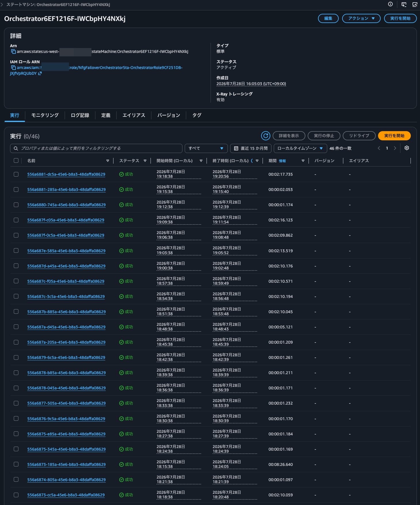Select row checkbox for 556a687f-c05a
This screenshot has height=505, width=420.
(x=16, y=220)
